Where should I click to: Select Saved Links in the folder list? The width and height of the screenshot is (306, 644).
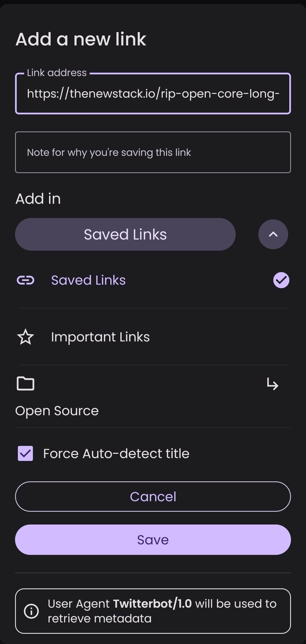tap(88, 280)
